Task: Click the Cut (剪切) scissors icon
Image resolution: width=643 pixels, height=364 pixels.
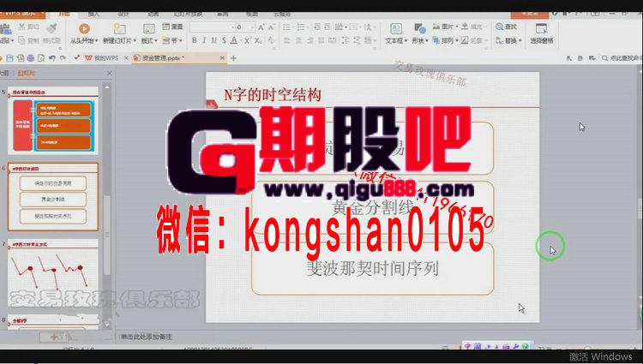Action: pyautogui.click(x=21, y=27)
